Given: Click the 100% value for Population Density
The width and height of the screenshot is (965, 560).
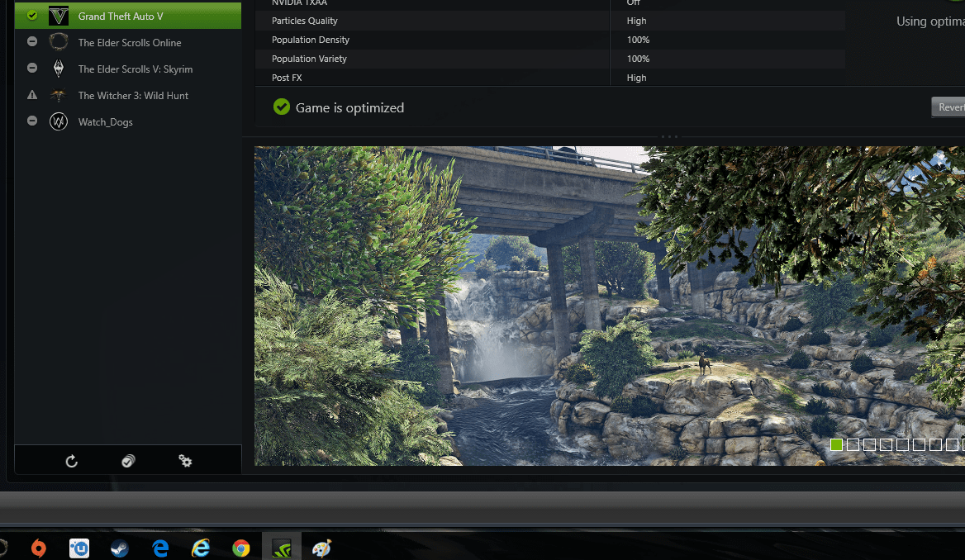Looking at the screenshot, I should (x=638, y=40).
